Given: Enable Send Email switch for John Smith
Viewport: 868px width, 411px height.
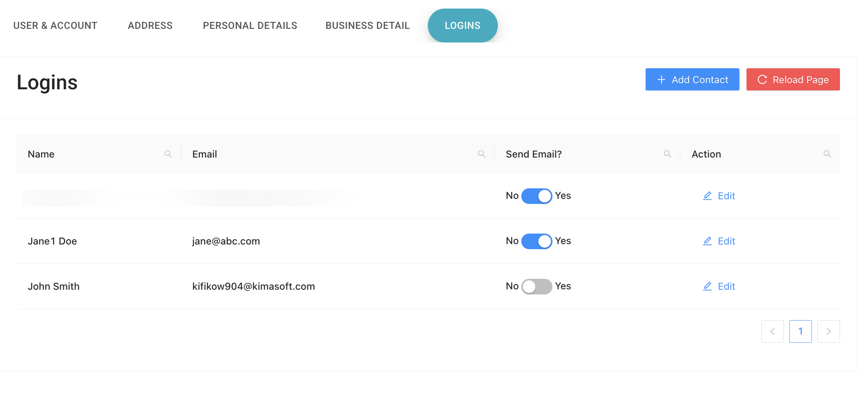Looking at the screenshot, I should point(536,286).
